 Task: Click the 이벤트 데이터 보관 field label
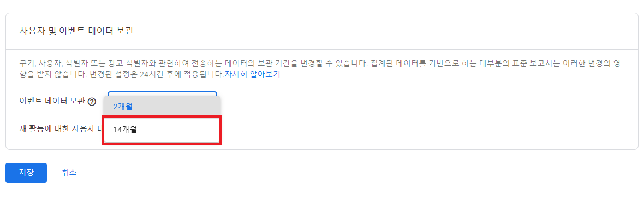click(52, 102)
